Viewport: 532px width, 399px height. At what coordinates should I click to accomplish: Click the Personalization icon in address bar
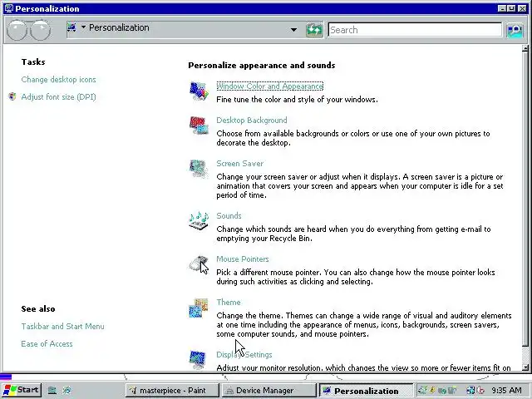[x=71, y=27]
